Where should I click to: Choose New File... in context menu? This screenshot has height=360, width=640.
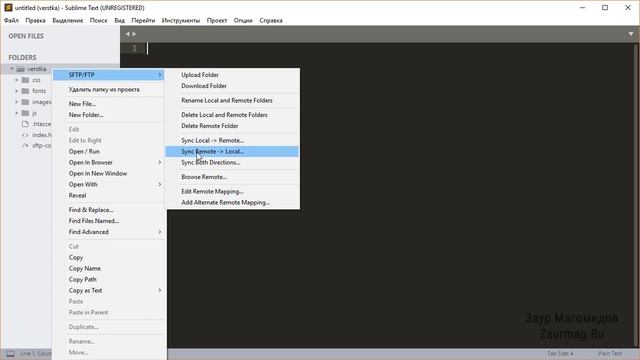(109, 104)
